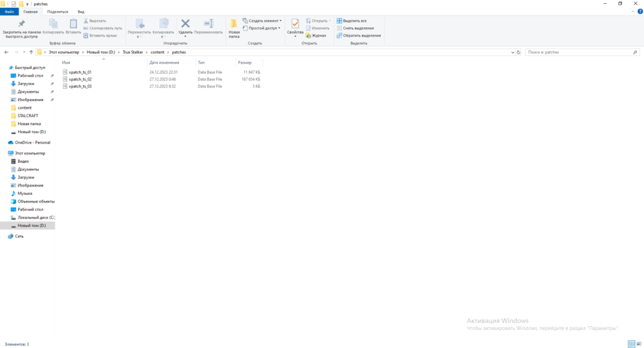Open Quick access (Быстрый доступ) in sidebar
644x348 pixels.
(30, 68)
